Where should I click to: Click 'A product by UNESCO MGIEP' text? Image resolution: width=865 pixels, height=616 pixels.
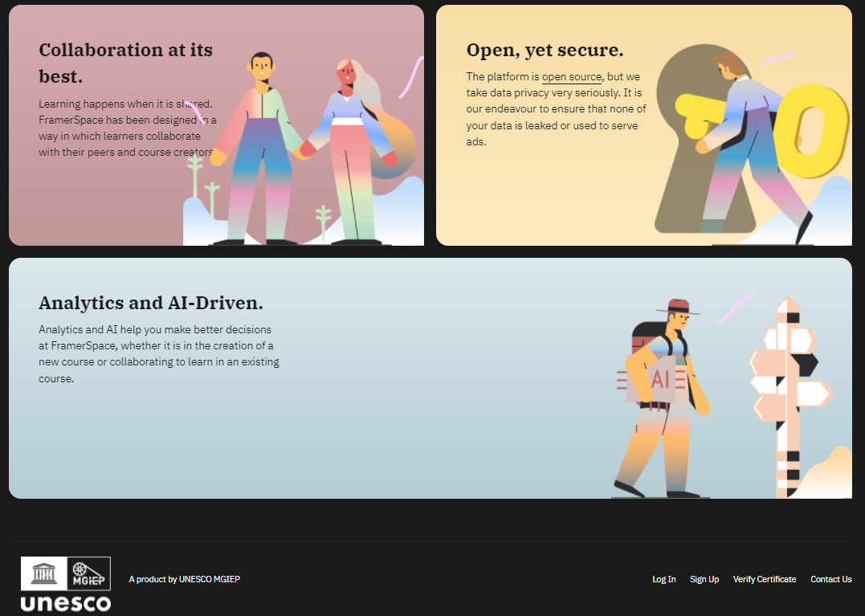(184, 579)
